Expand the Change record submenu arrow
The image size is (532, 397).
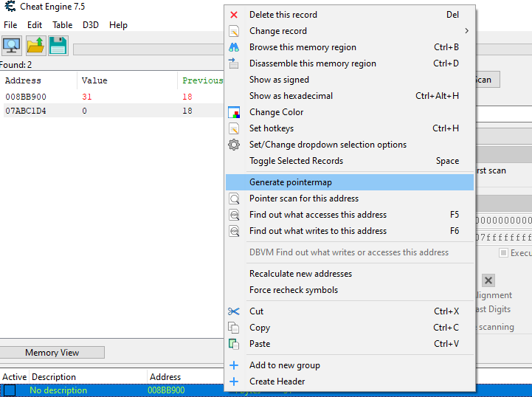click(x=467, y=31)
